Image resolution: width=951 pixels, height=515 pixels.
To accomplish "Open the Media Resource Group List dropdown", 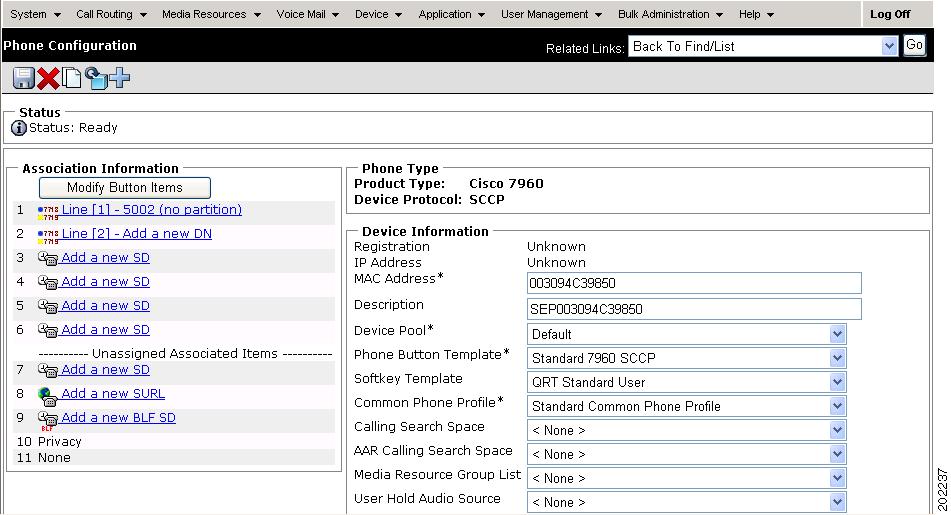I will (687, 478).
